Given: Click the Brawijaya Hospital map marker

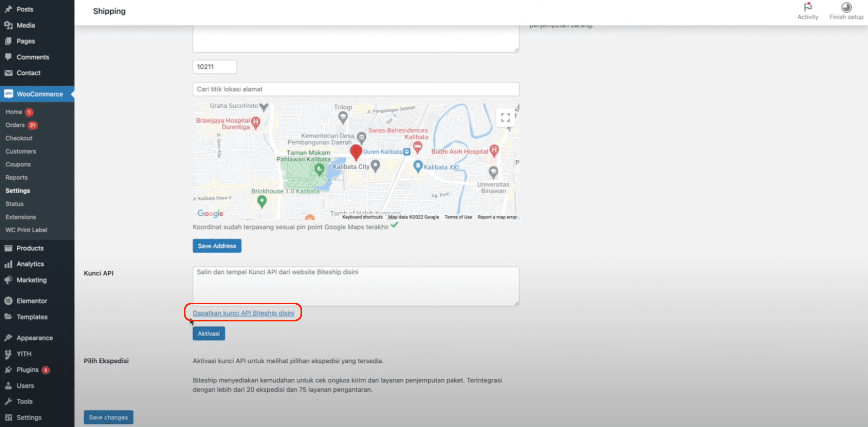Looking at the screenshot, I should 256,123.
